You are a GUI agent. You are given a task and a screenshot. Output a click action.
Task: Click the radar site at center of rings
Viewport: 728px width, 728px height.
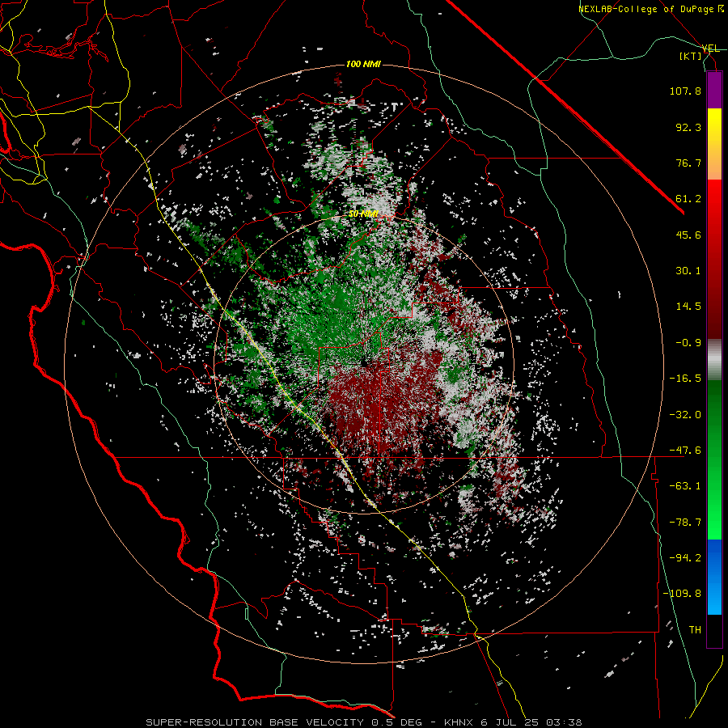(x=363, y=364)
